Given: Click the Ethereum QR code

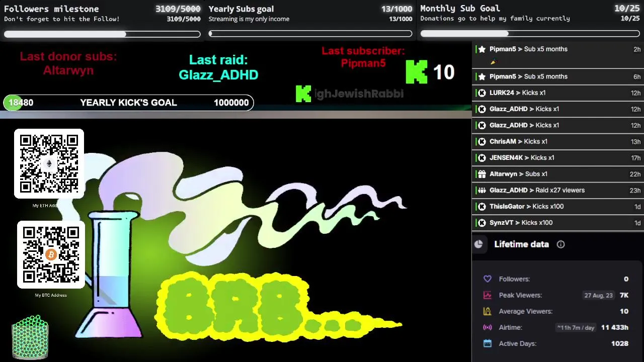Looking at the screenshot, I should 49,164.
